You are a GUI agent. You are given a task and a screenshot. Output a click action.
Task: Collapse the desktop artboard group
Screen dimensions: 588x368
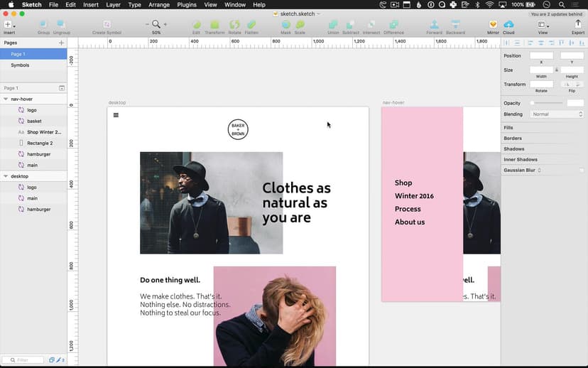6,176
